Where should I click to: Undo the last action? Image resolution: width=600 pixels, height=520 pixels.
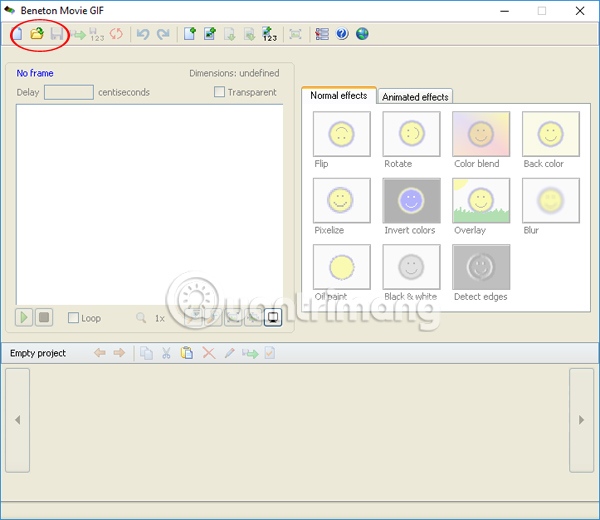coord(143,34)
